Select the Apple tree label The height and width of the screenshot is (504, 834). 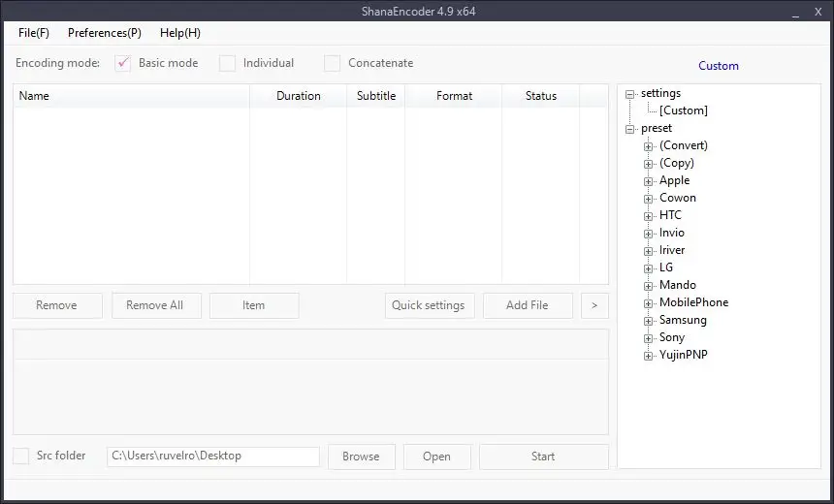coord(674,180)
